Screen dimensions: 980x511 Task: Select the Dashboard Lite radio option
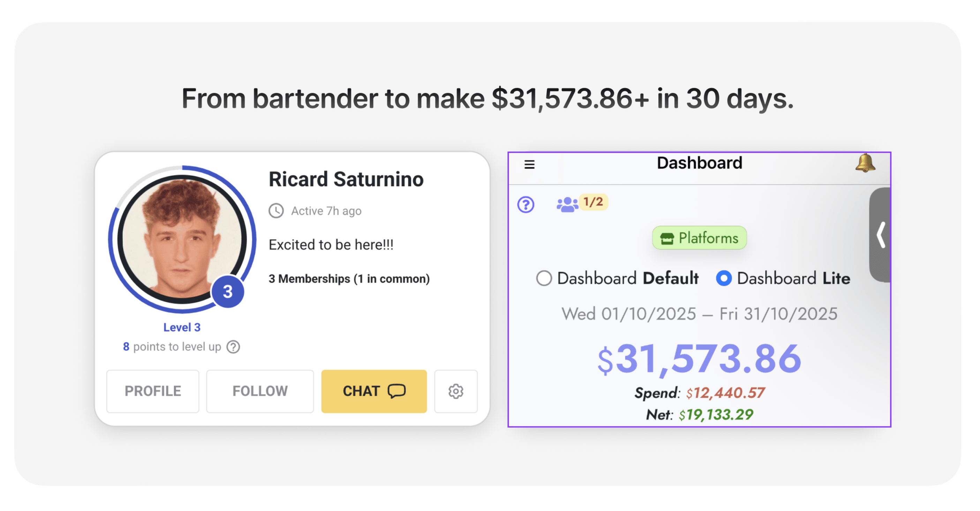point(724,278)
